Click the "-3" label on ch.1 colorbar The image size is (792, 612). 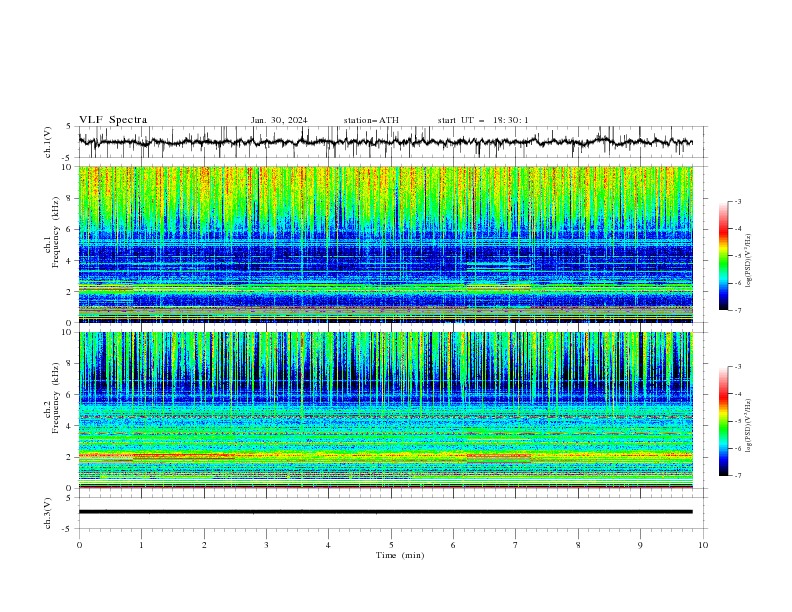[x=737, y=201]
